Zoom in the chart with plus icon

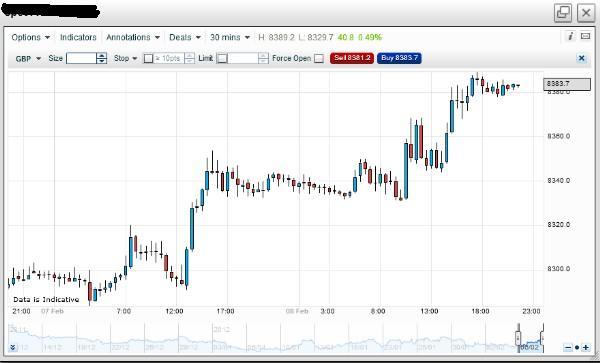click(585, 348)
